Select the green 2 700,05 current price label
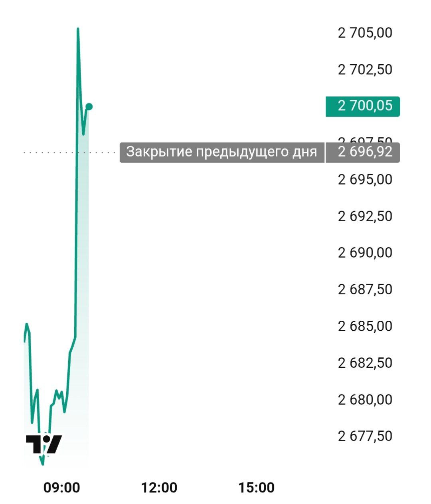Image resolution: width=431 pixels, height=504 pixels. point(362,106)
